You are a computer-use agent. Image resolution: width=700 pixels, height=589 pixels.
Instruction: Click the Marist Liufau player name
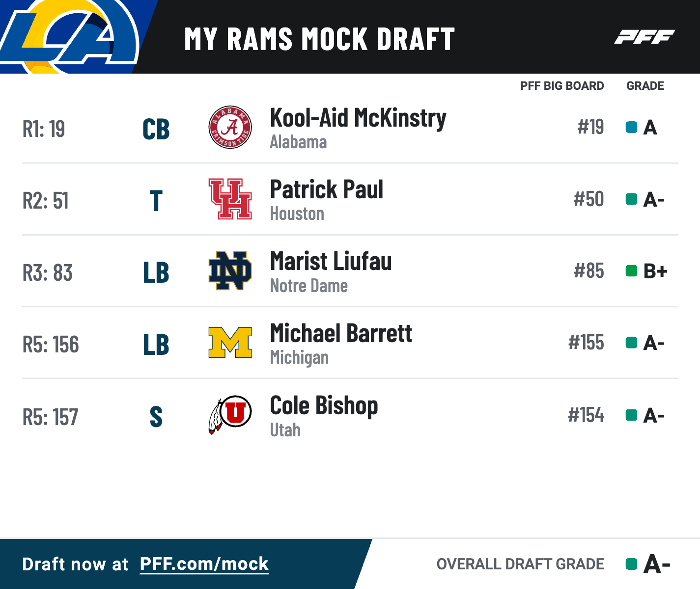(x=331, y=262)
